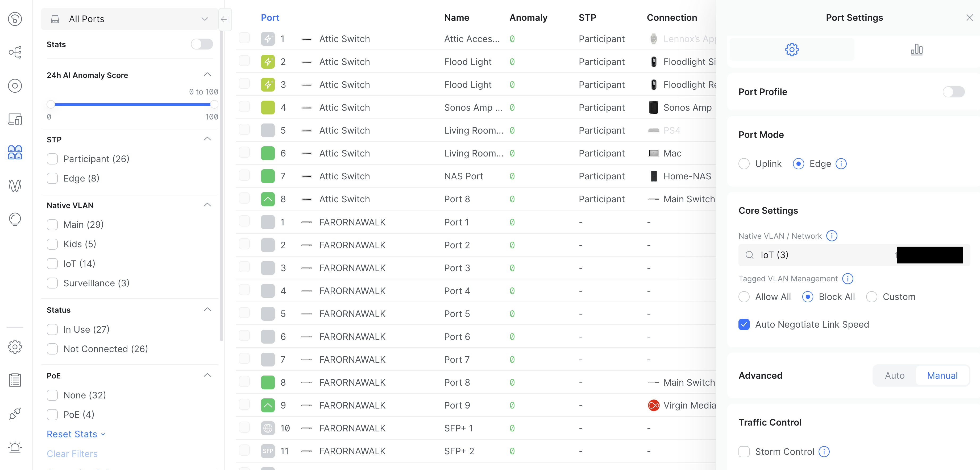The height and width of the screenshot is (470, 980).
Task: Click the blue anomaly score slider track
Action: pos(132,104)
